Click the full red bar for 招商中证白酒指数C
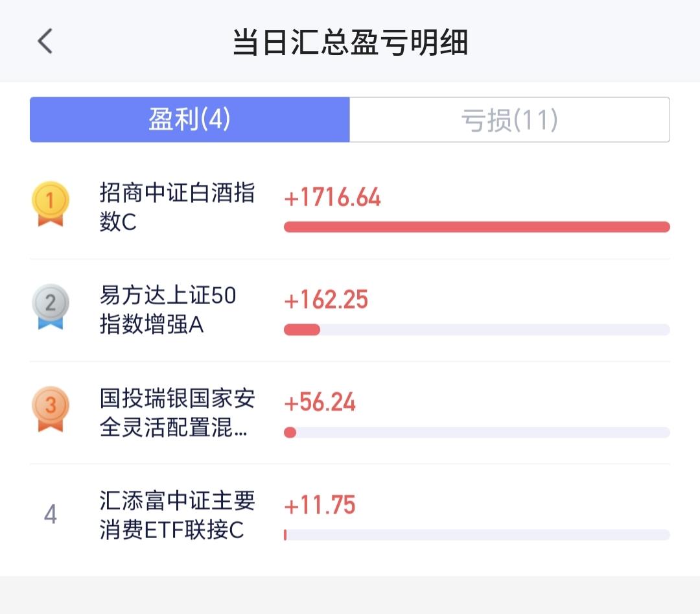This screenshot has height=614, width=700. (x=476, y=227)
